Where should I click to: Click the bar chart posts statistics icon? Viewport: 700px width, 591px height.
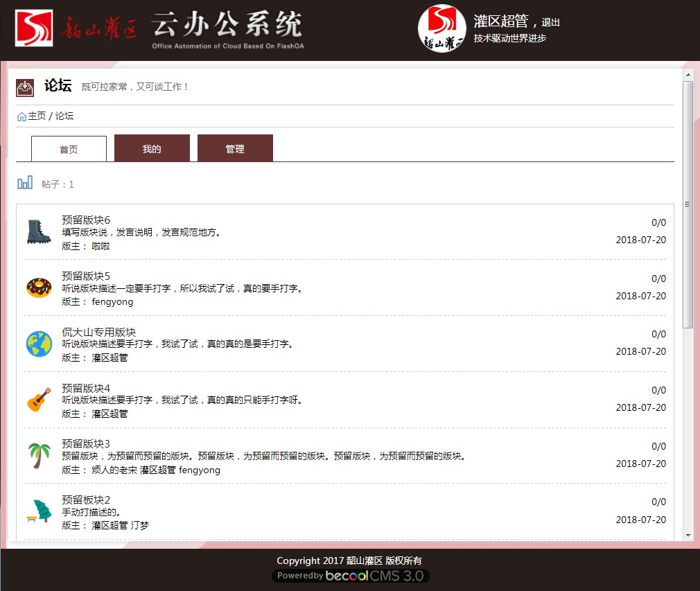25,183
